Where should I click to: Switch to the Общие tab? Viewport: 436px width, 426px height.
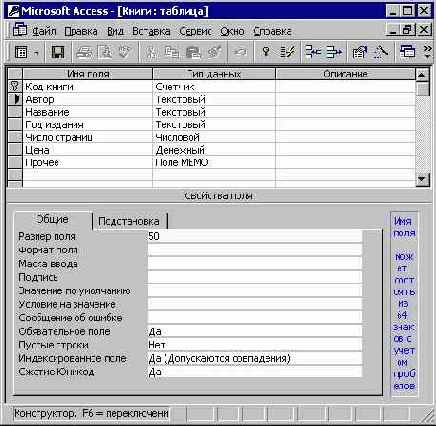[53, 219]
